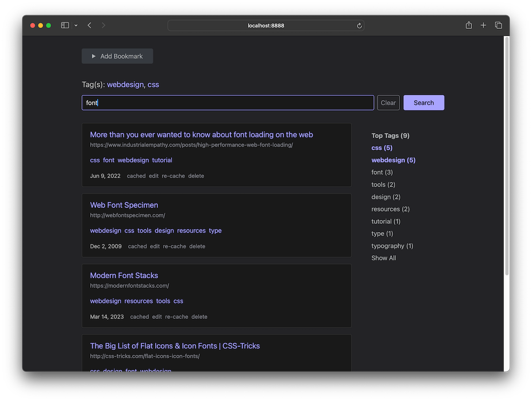The height and width of the screenshot is (401, 532).
Task: Go forward with the right arrow
Action: tap(104, 26)
